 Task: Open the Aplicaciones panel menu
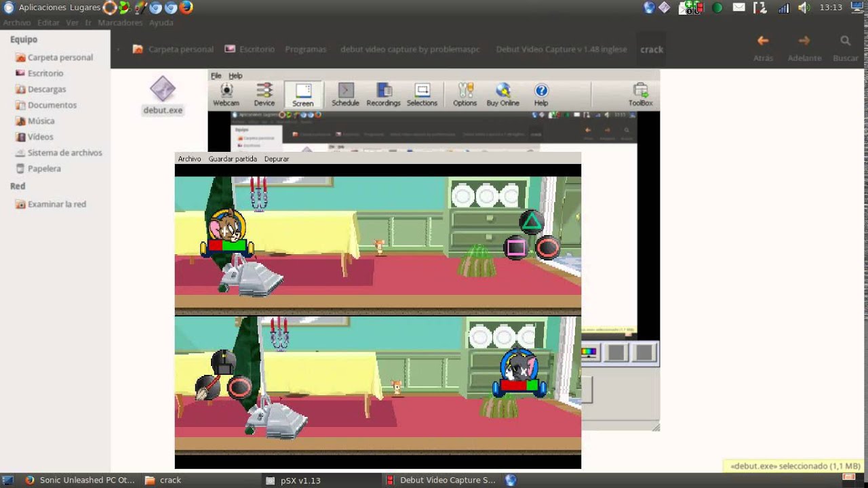point(42,7)
